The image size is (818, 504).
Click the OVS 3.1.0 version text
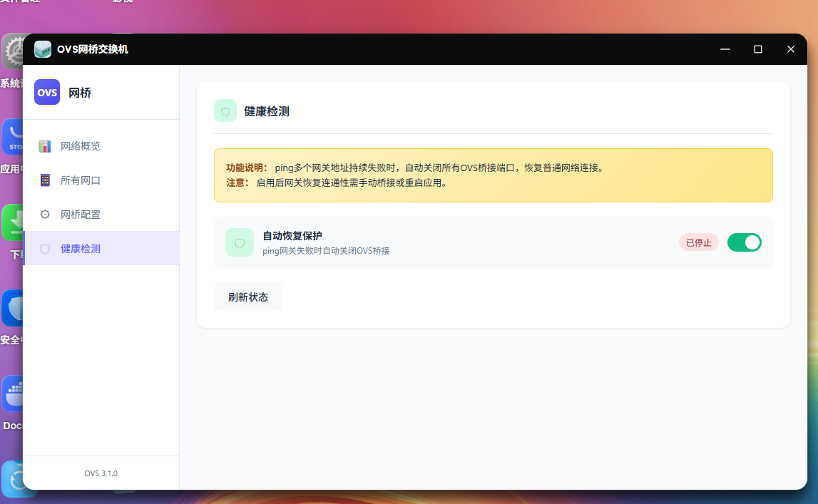tap(101, 473)
